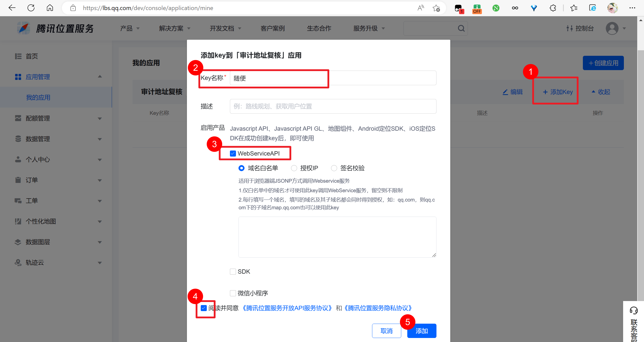
Task: Uncheck the WebServiceAPI checkbox
Action: (x=233, y=153)
